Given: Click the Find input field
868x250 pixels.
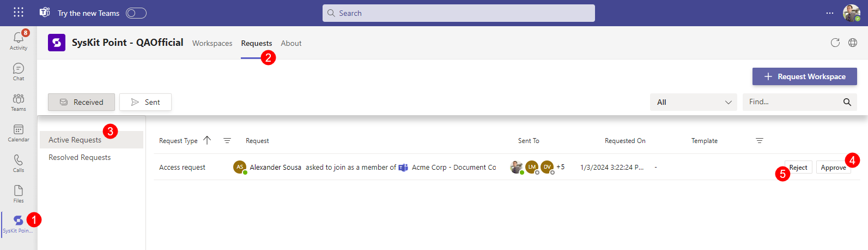Looking at the screenshot, I should click(792, 102).
